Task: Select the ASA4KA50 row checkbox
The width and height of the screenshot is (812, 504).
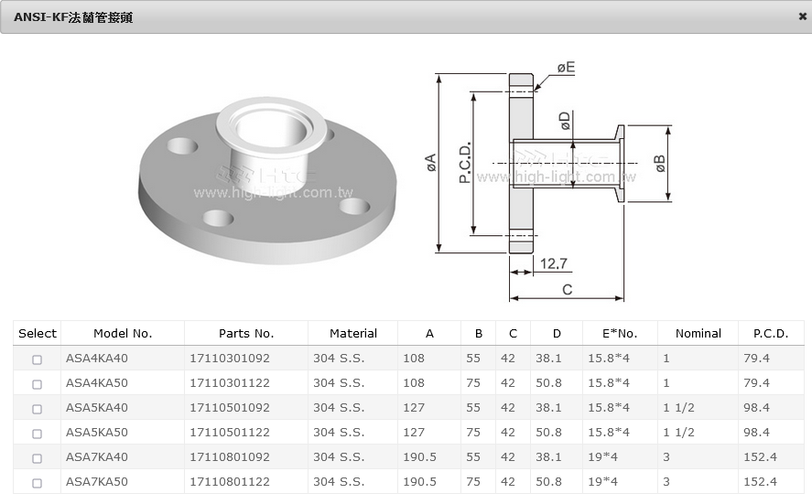Action: [38, 384]
